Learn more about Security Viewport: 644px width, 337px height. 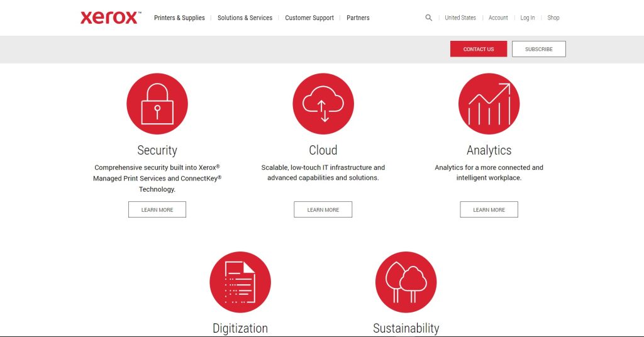click(157, 209)
